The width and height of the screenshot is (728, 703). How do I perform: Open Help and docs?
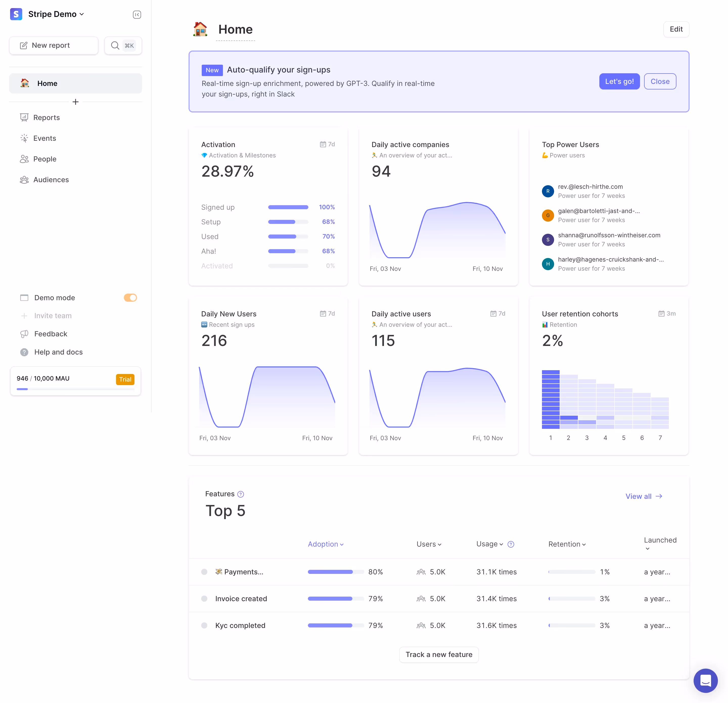[x=58, y=352]
